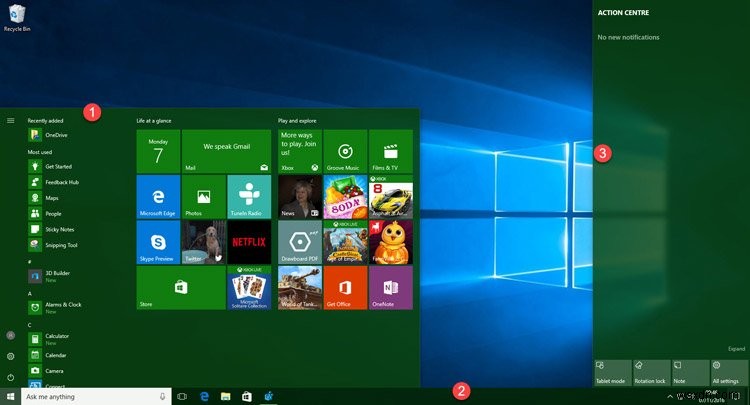Open Settings gear in Start sidebar

click(x=11, y=356)
